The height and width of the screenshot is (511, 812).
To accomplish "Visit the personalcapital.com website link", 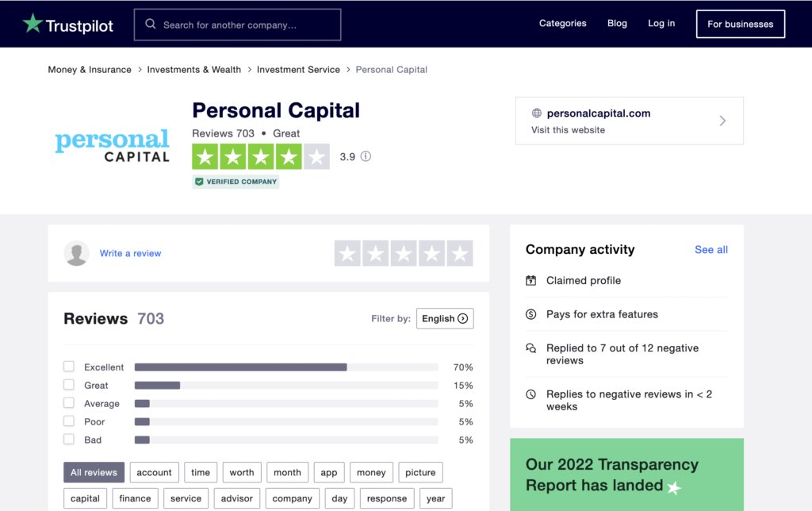I will pyautogui.click(x=629, y=121).
